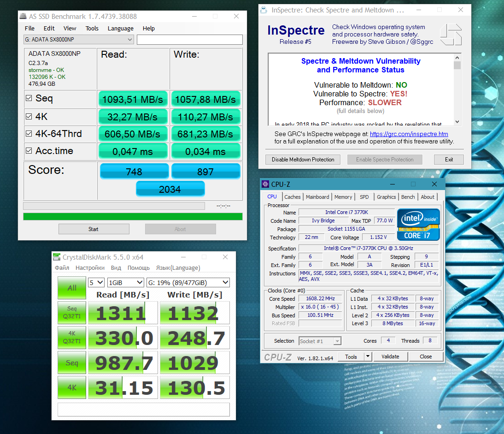The height and width of the screenshot is (434, 504).
Task: Click the Max TDP value 77.0 W
Action: (384, 221)
